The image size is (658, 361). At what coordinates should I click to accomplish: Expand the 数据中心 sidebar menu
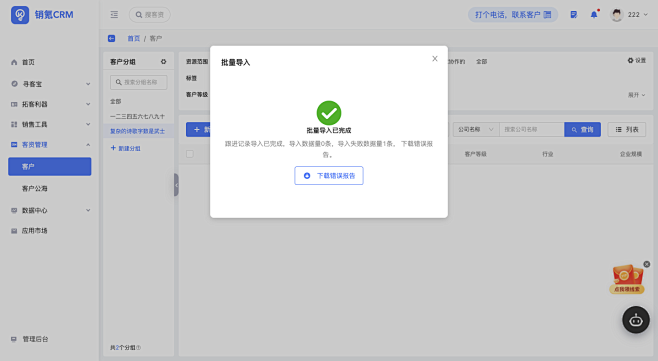(x=50, y=210)
